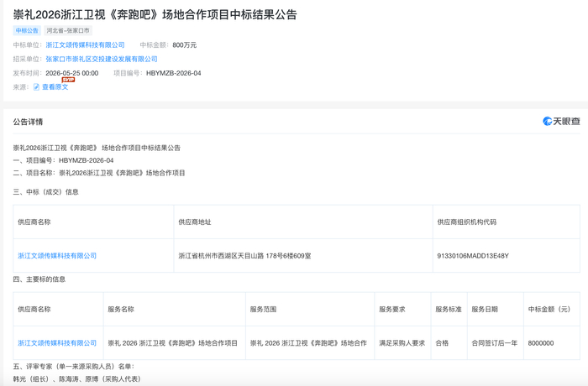This screenshot has height=386, width=588.
Task: Click the 发布时间 value 2026-05-25 00:00
Action: click(72, 73)
